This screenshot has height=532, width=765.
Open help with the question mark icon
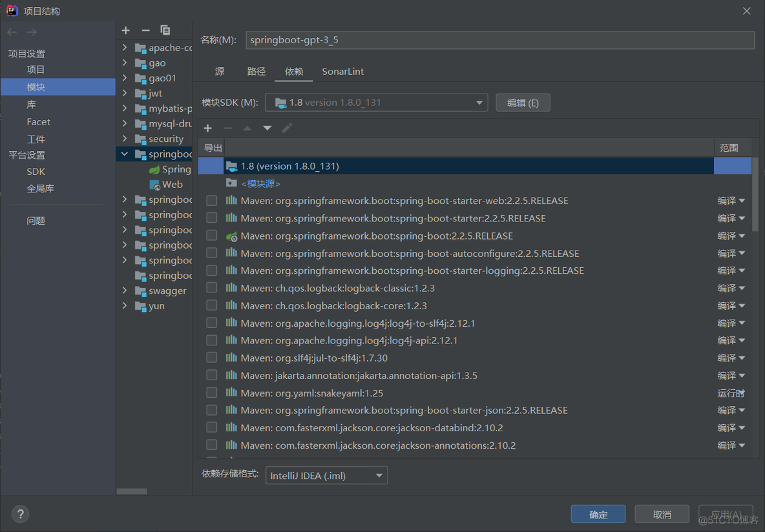21,513
